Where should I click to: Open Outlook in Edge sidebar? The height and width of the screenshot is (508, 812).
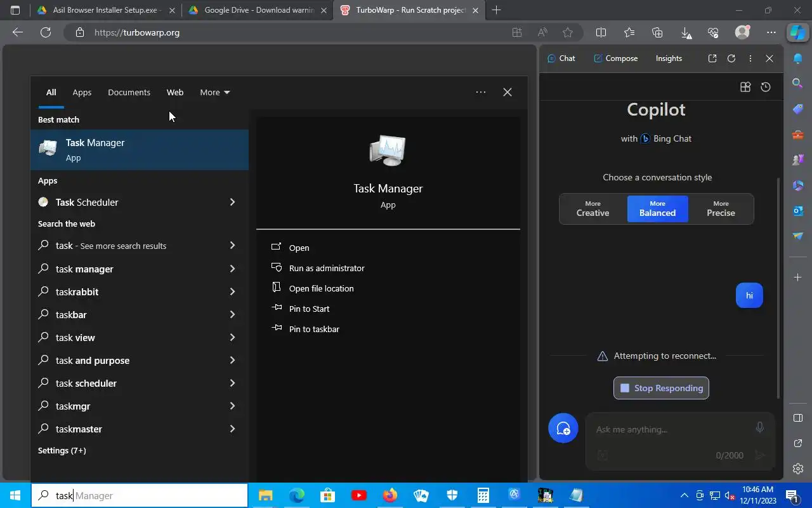coord(798,210)
